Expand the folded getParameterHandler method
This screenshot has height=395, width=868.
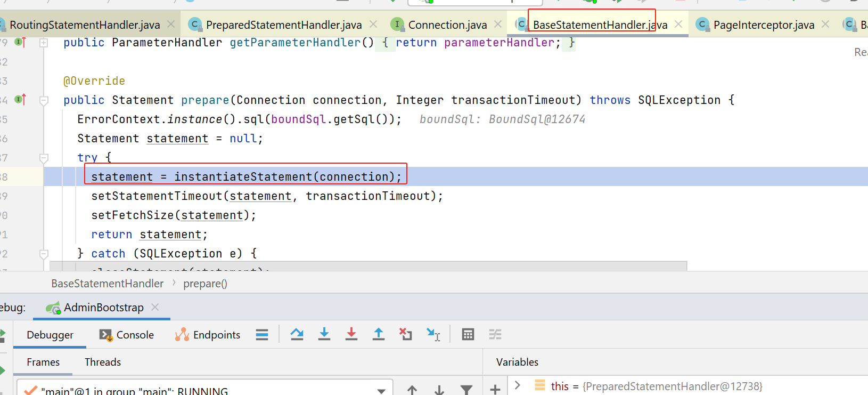click(x=44, y=43)
